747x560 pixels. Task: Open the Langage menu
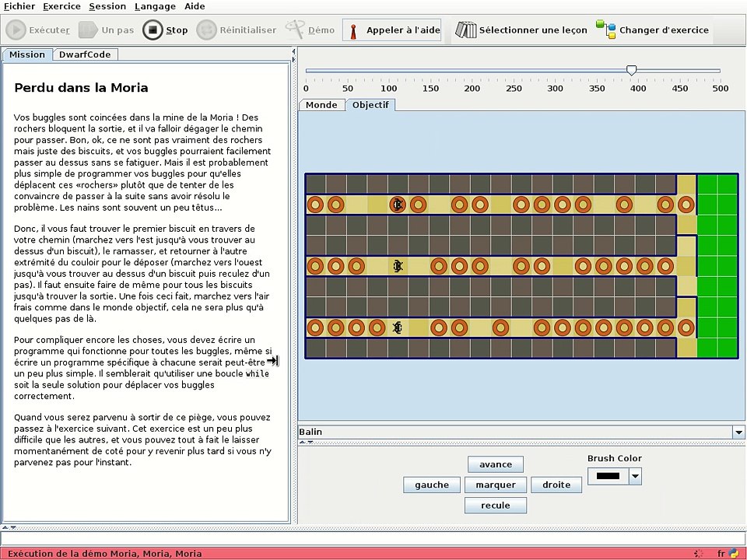155,6
